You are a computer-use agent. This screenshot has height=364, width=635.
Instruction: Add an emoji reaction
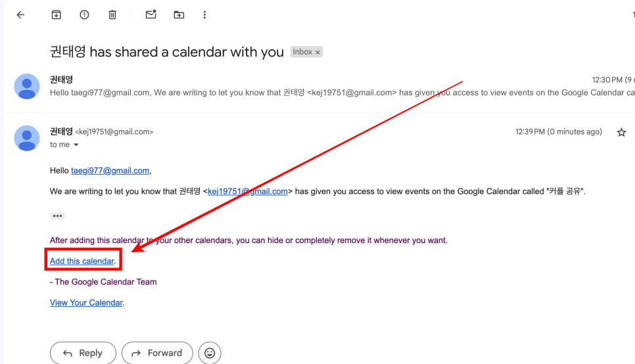210,353
